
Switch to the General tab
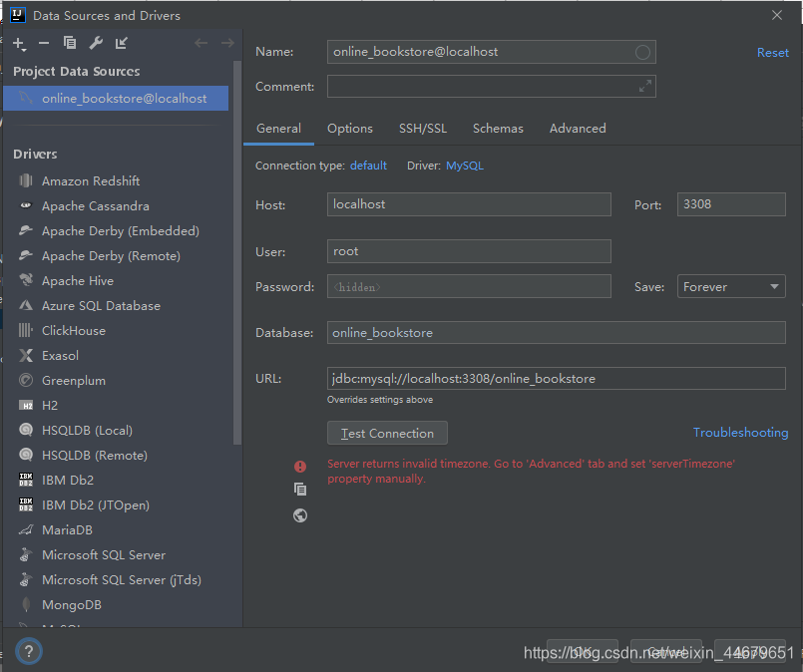point(278,129)
